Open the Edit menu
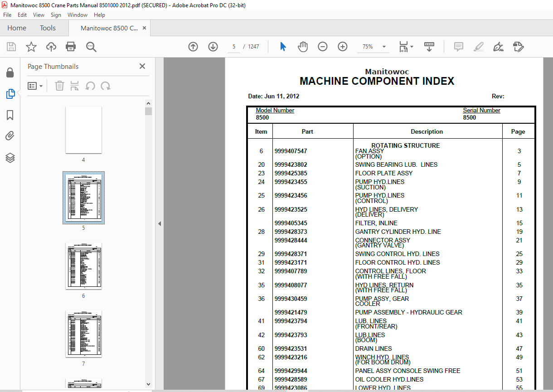 pos(22,15)
